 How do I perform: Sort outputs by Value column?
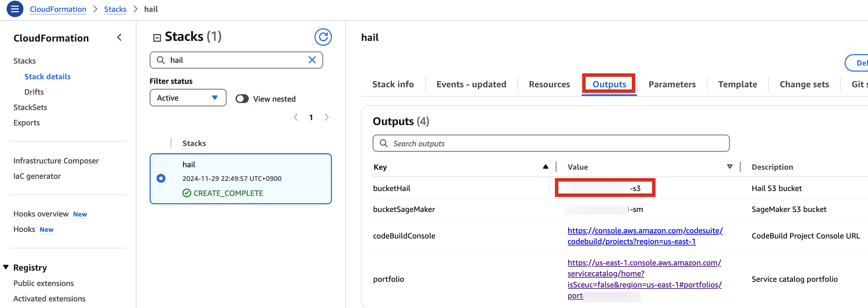click(730, 167)
